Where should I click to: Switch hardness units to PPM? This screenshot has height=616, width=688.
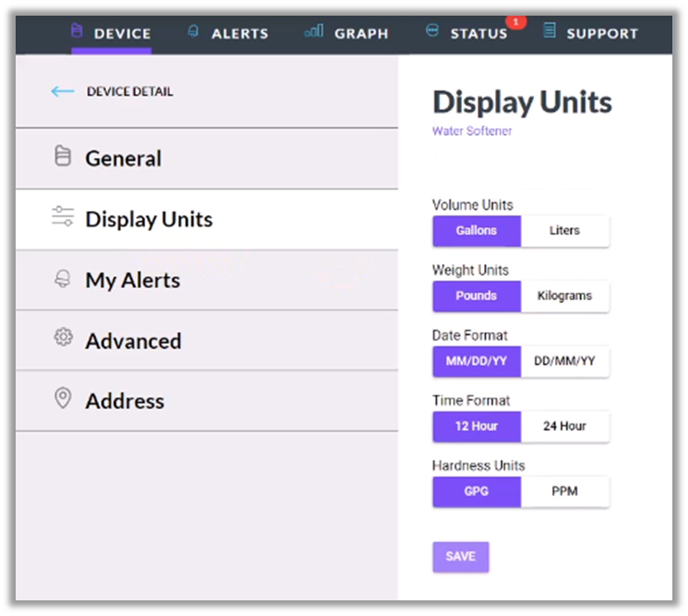(564, 492)
